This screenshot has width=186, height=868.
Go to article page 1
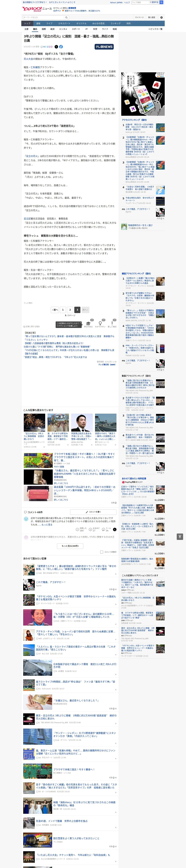click(x=63, y=310)
